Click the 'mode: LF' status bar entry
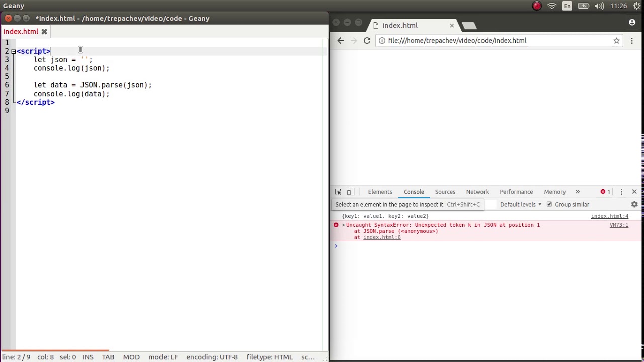The height and width of the screenshot is (362, 644). [x=163, y=357]
